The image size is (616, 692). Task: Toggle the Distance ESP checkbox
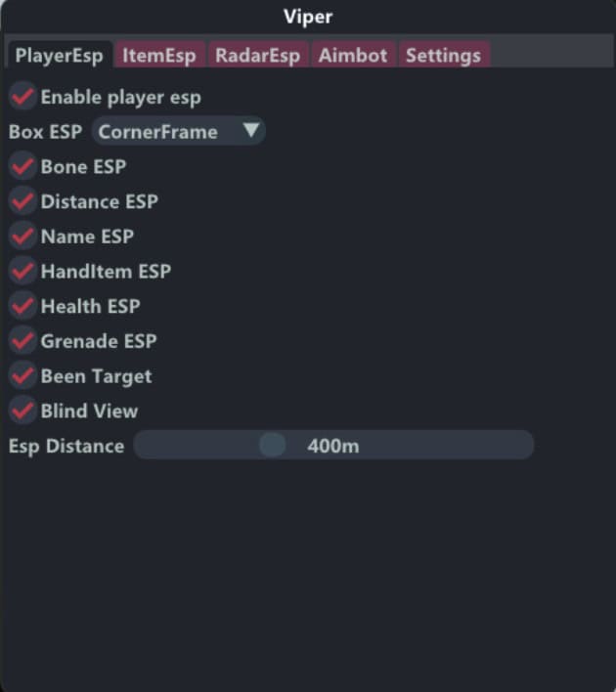point(22,202)
